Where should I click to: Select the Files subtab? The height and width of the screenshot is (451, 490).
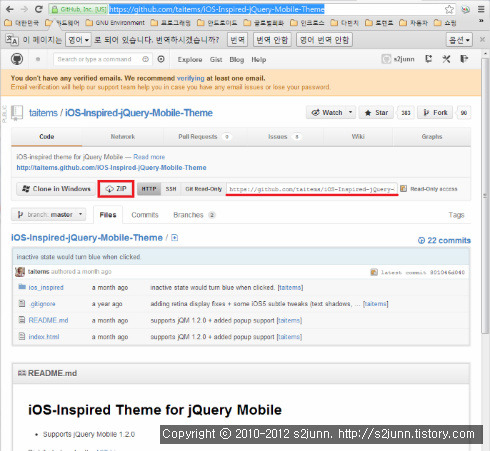coord(108,215)
